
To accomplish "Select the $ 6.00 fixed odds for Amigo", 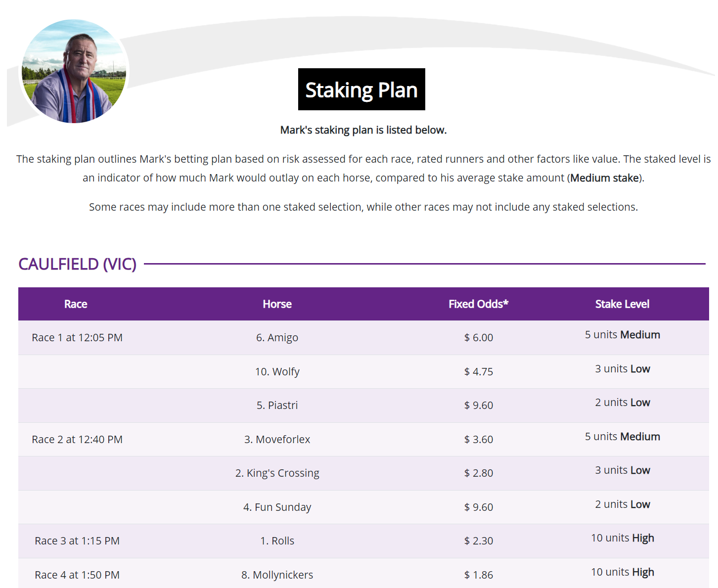I will click(478, 337).
